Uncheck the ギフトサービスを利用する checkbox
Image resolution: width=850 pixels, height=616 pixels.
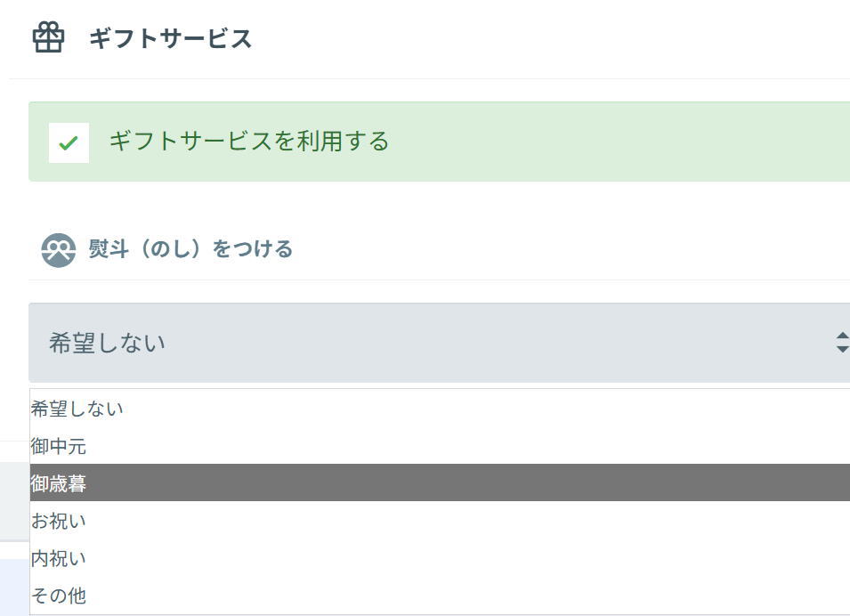coord(69,142)
